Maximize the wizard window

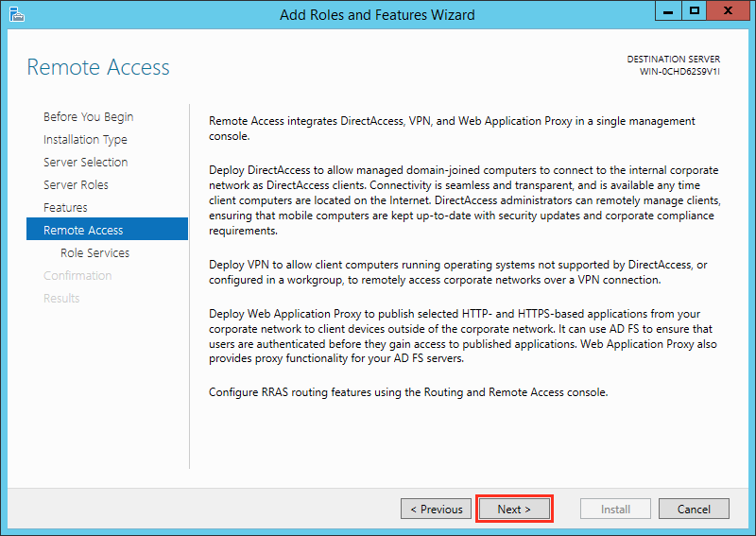coord(695,10)
